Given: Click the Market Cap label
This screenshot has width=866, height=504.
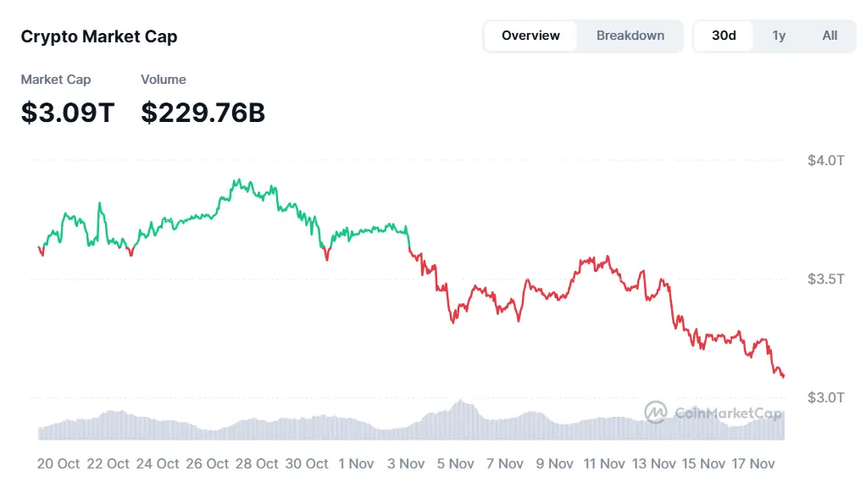Looking at the screenshot, I should point(55,79).
